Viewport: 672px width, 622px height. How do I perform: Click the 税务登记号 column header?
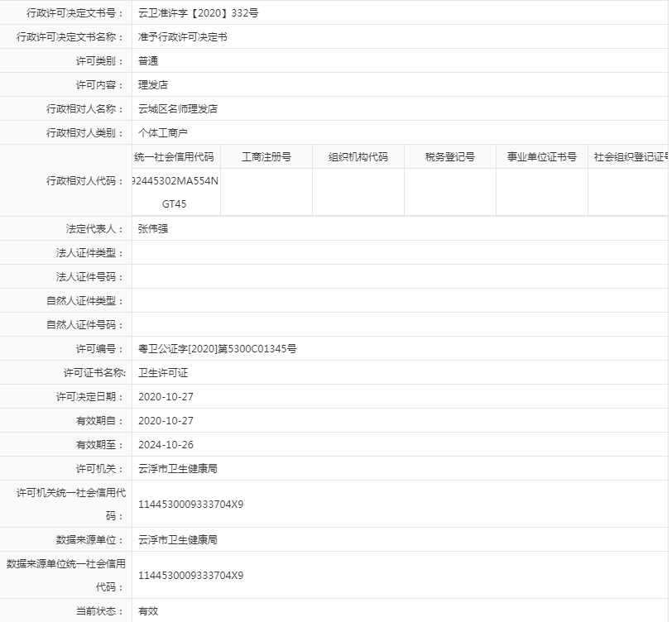[x=450, y=157]
